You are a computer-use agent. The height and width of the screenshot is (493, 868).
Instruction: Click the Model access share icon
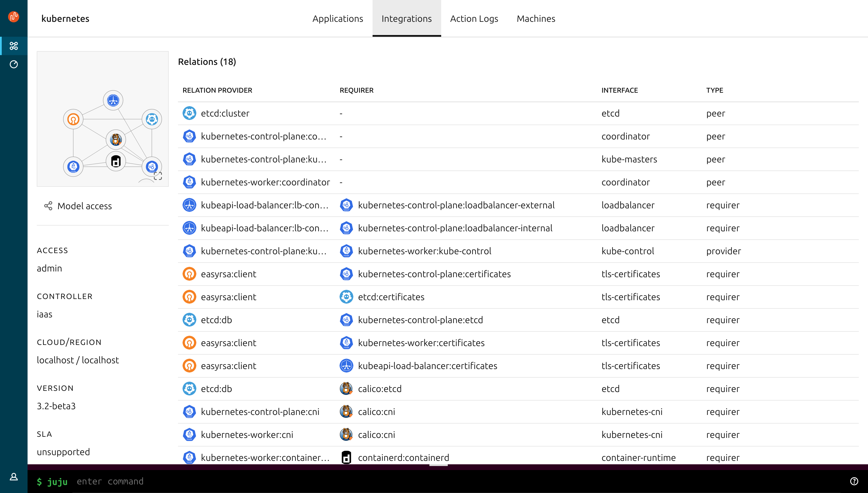[x=48, y=206]
